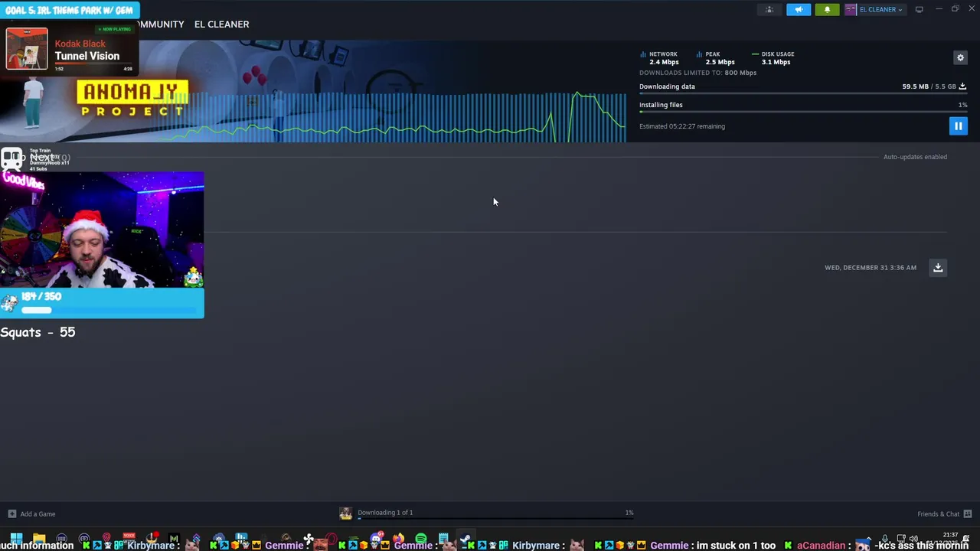Pause the current download
The width and height of the screenshot is (980, 551).
[x=958, y=126]
